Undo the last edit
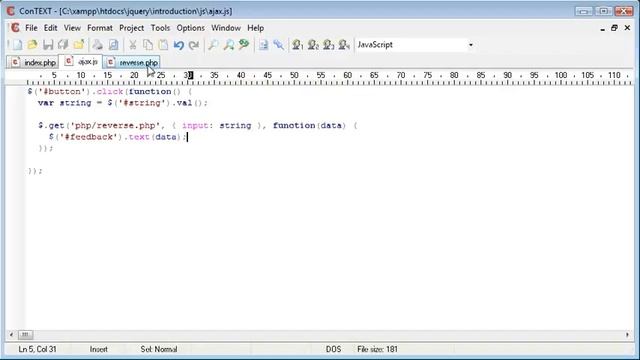The width and height of the screenshot is (640, 360). point(179,45)
